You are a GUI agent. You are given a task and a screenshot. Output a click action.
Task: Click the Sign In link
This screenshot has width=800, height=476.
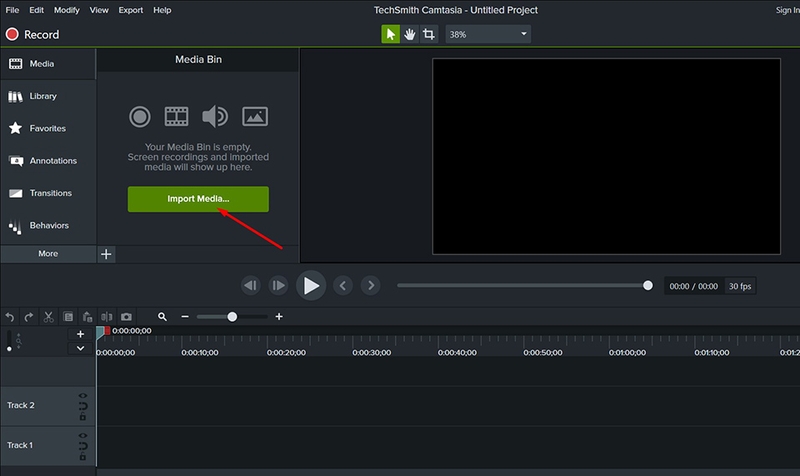point(787,10)
